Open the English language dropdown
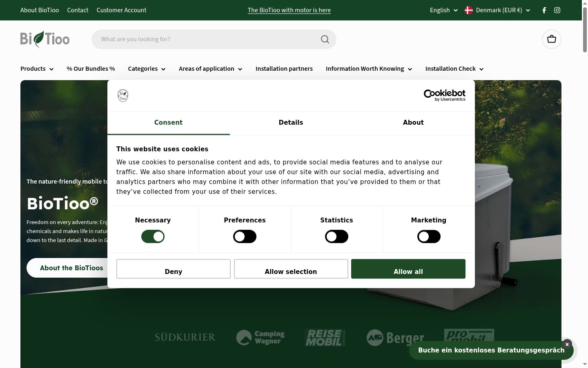588x368 pixels. pyautogui.click(x=444, y=10)
